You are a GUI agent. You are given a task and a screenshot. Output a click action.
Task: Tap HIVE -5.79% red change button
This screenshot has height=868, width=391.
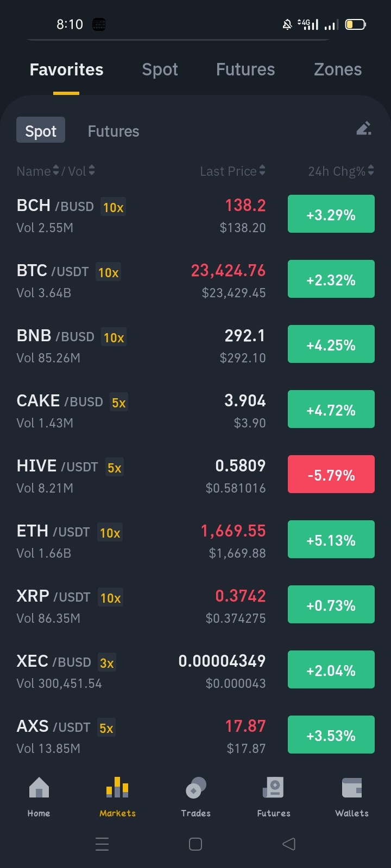tap(331, 474)
